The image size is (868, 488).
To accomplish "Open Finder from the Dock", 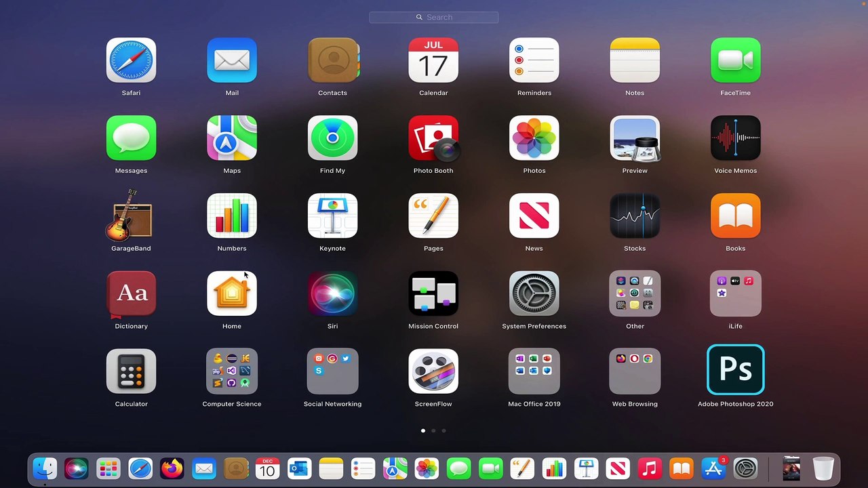I will coord(45,468).
